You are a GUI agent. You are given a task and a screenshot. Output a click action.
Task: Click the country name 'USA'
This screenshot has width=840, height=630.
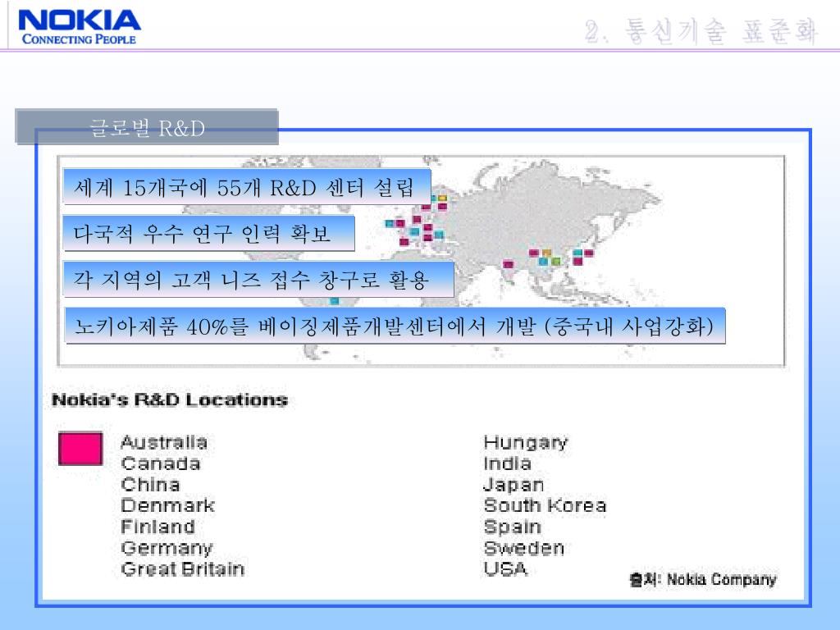[x=505, y=569]
